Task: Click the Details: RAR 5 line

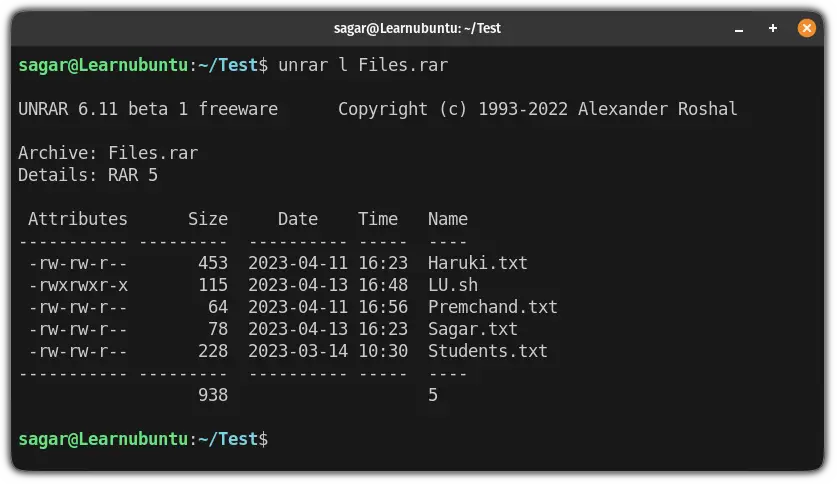Action: (88, 174)
